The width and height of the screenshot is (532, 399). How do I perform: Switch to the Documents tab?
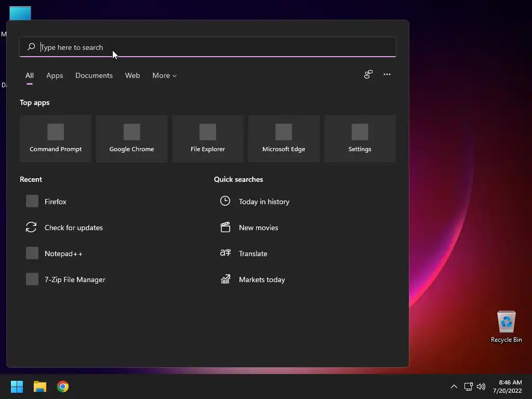tap(94, 75)
